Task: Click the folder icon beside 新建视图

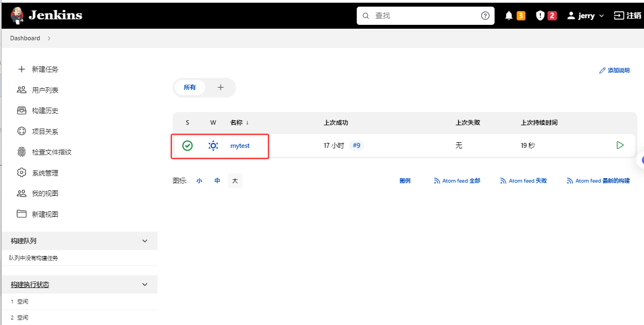Action: (x=22, y=214)
